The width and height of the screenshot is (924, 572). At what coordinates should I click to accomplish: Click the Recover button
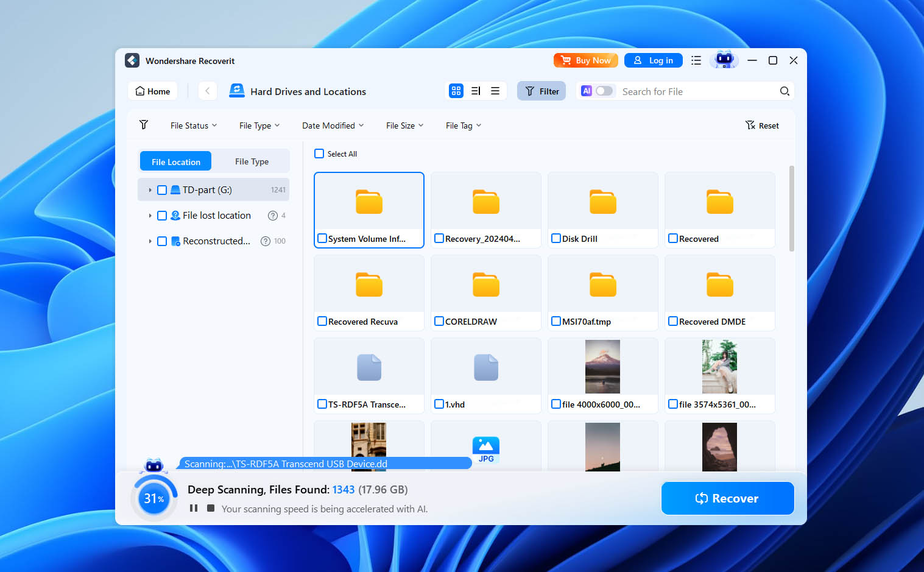(x=728, y=498)
